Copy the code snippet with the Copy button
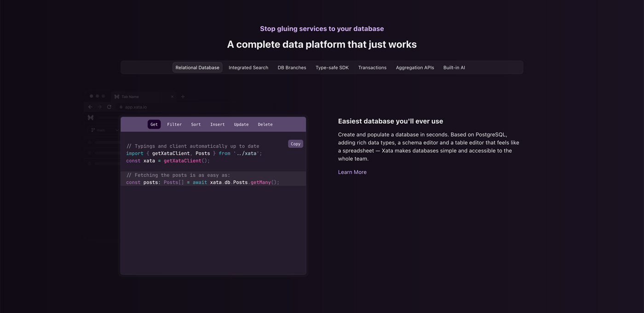 [x=295, y=143]
